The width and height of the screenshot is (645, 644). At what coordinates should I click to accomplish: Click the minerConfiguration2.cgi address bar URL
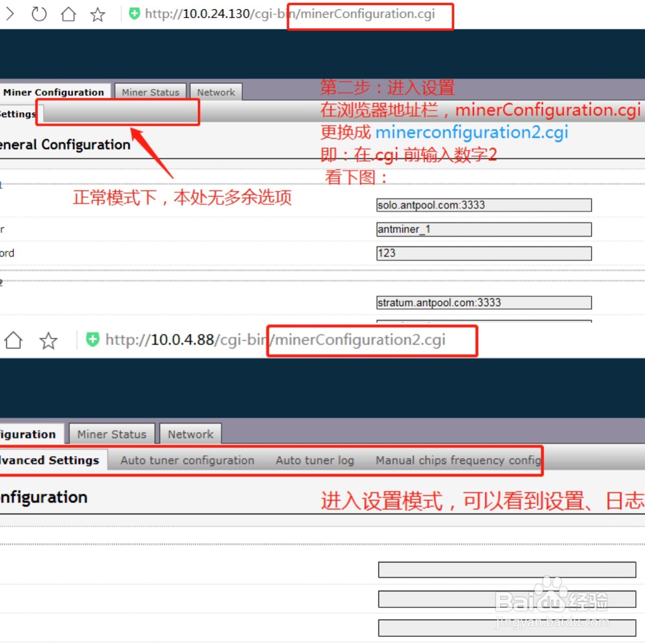(275, 340)
